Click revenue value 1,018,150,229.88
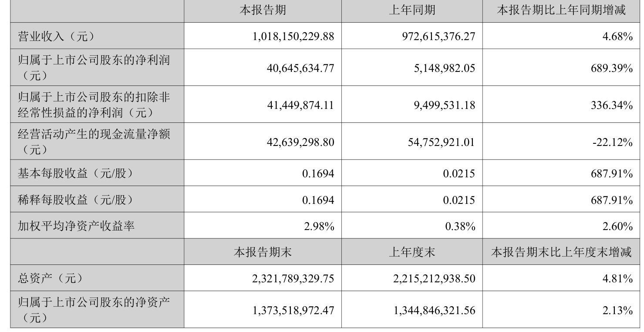This screenshot has width=644, height=332. [x=293, y=36]
